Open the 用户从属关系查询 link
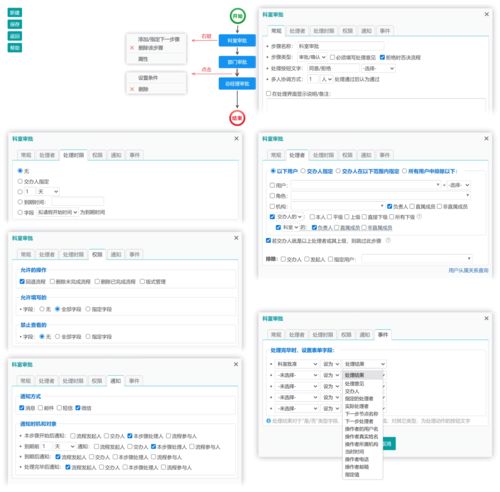Viewport: 500px width, 492px height. (468, 270)
